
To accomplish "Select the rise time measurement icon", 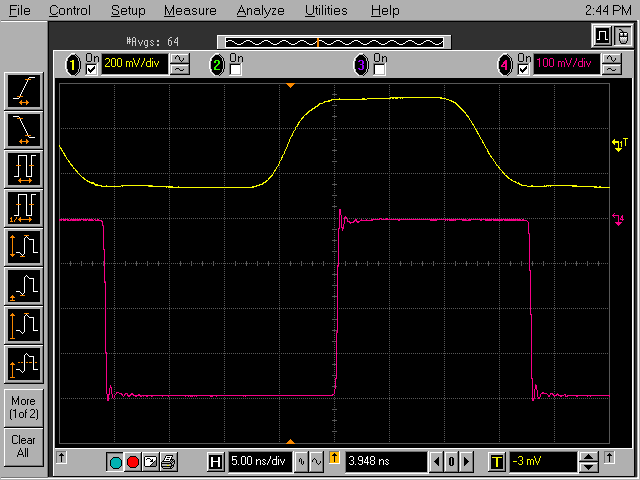I will coord(24,91).
